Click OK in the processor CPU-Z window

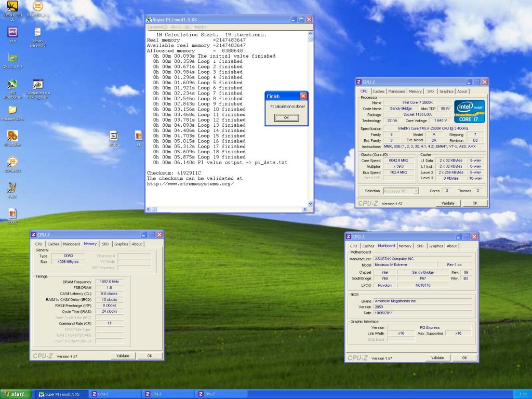475,203
